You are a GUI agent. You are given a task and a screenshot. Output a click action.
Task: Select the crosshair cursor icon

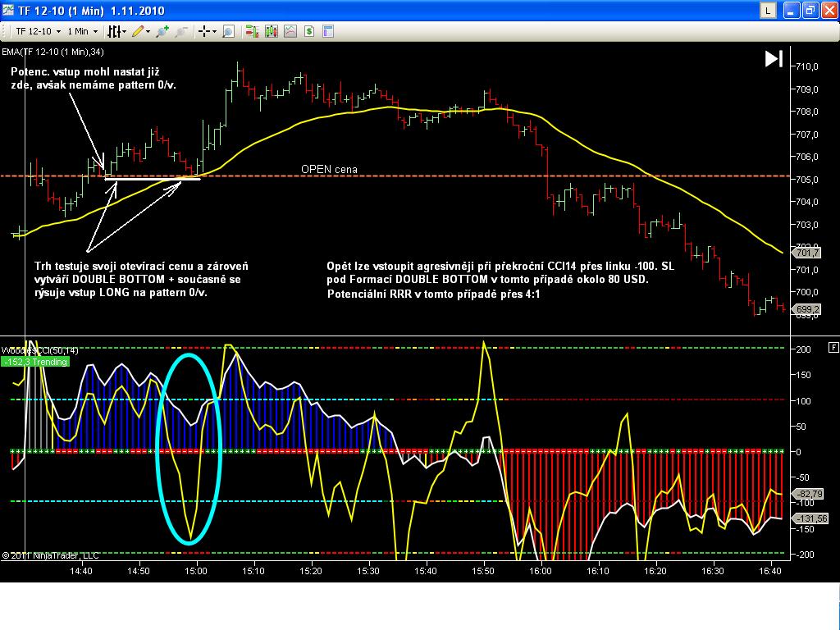tap(204, 32)
